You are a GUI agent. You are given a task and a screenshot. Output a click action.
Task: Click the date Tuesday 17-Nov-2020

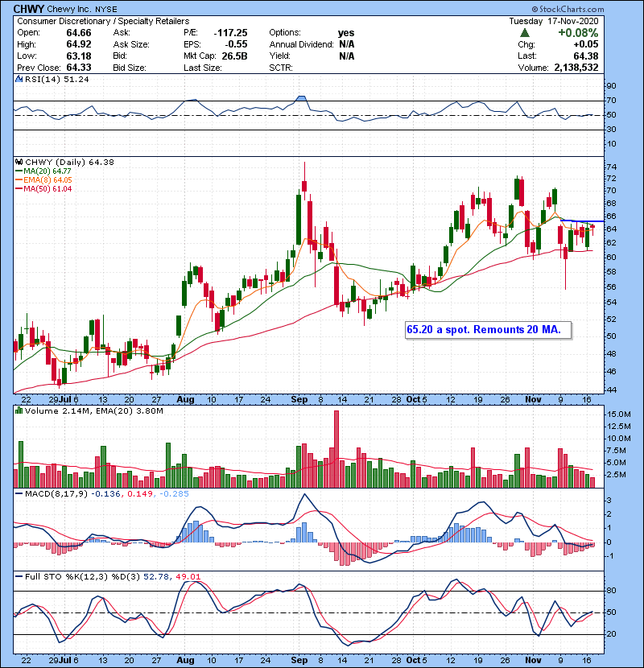[x=554, y=21]
